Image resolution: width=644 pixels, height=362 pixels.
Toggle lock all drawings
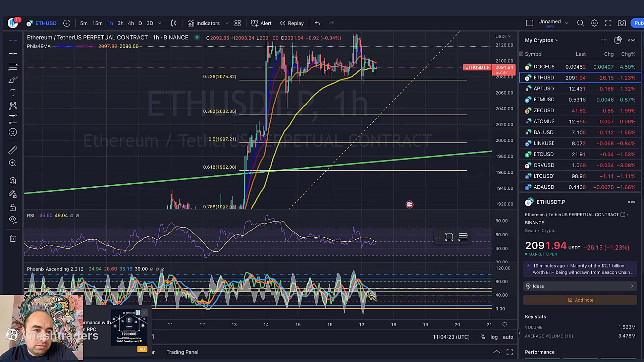coord(13,207)
